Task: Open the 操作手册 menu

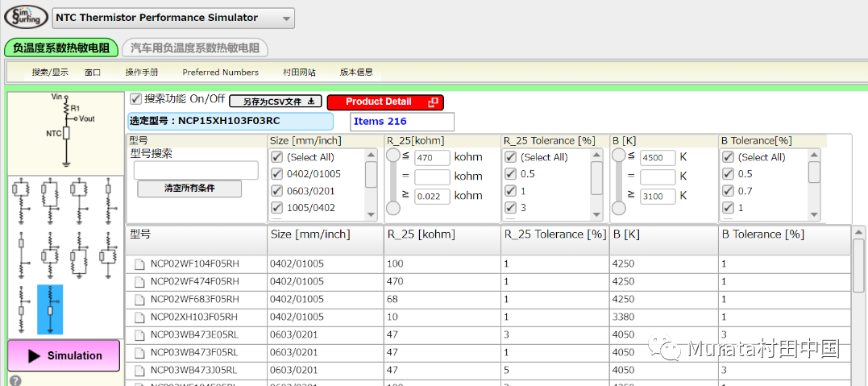Action: [x=141, y=73]
